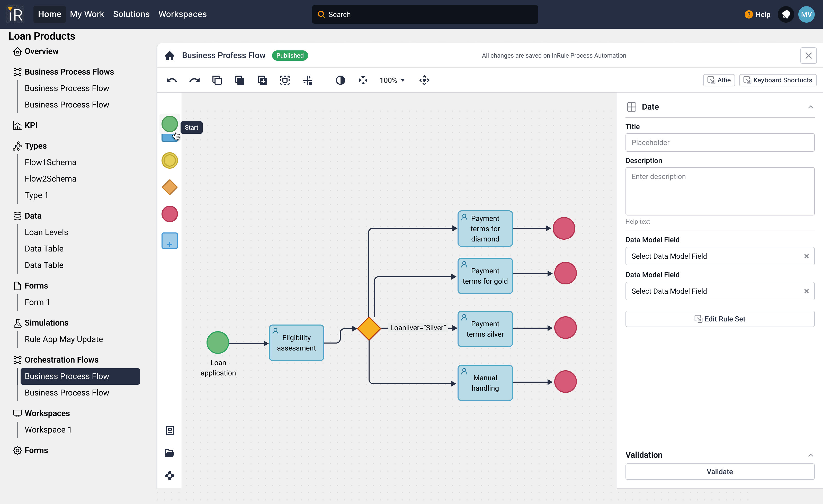This screenshot has height=504, width=823.
Task: Open Flow1Schema type
Action: (x=50, y=162)
